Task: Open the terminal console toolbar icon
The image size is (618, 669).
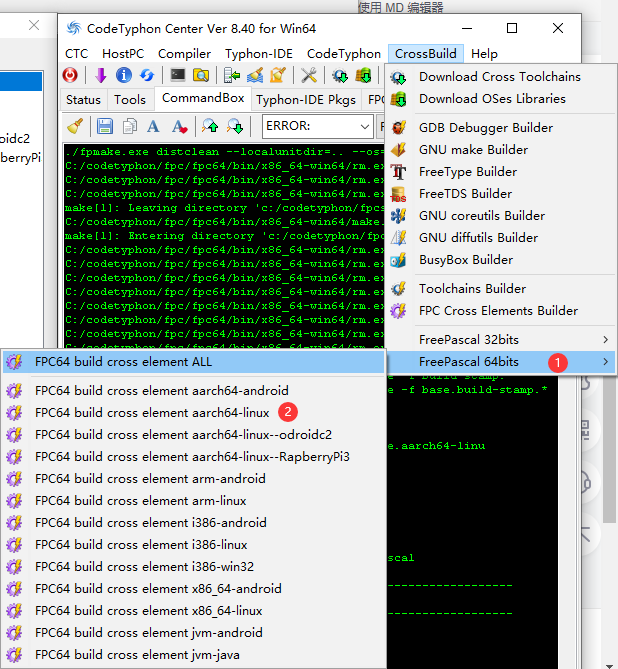Action: tap(178, 75)
